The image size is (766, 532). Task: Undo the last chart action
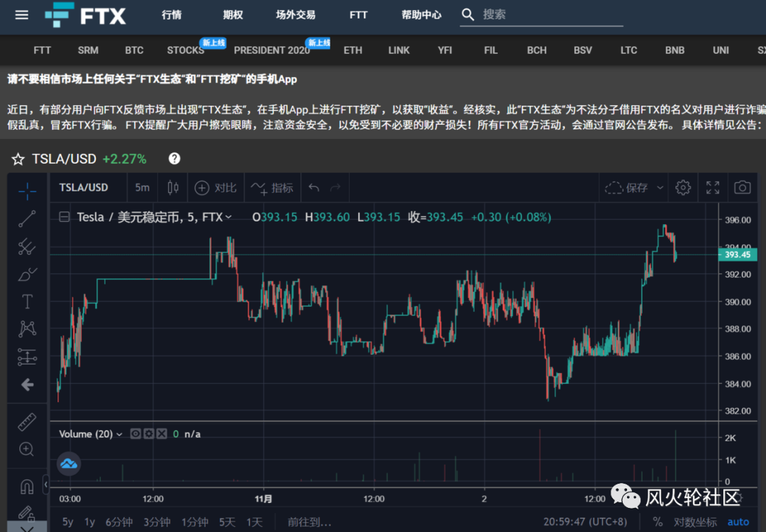tap(314, 187)
